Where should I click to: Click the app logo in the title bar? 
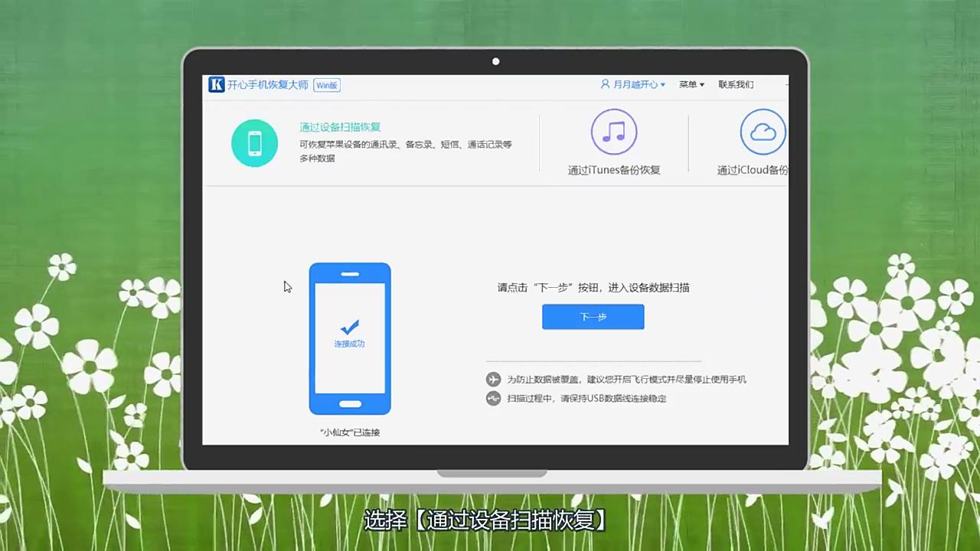click(217, 84)
